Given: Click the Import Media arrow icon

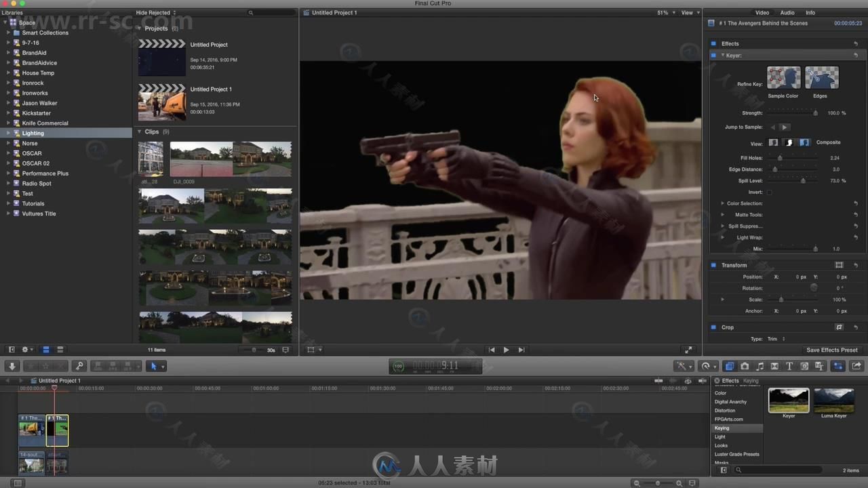Looking at the screenshot, I should 12,366.
